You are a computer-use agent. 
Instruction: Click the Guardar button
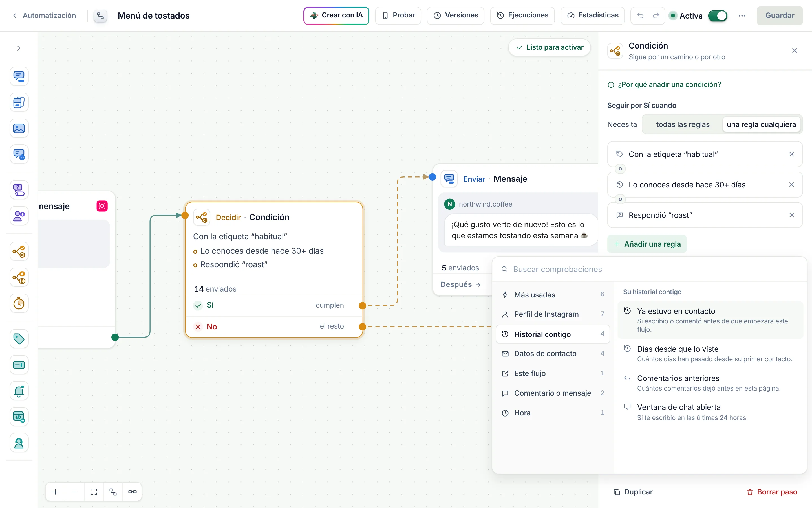(780, 16)
